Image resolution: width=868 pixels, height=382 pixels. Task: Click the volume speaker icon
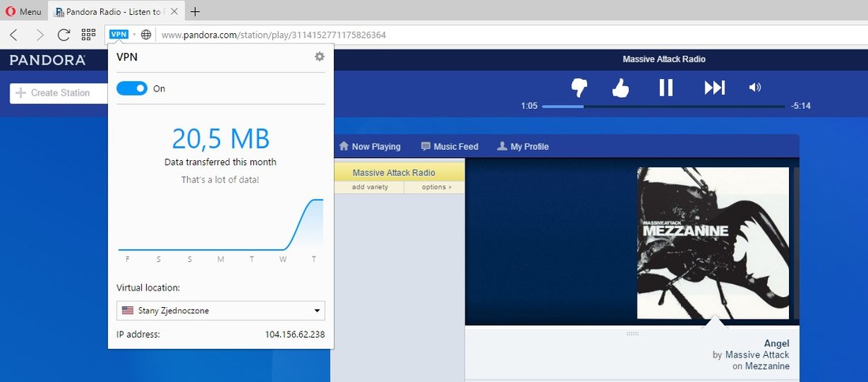click(x=755, y=88)
